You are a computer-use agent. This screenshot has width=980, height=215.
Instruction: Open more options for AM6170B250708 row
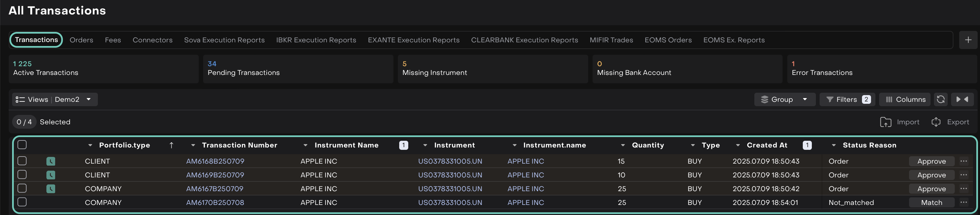click(963, 203)
